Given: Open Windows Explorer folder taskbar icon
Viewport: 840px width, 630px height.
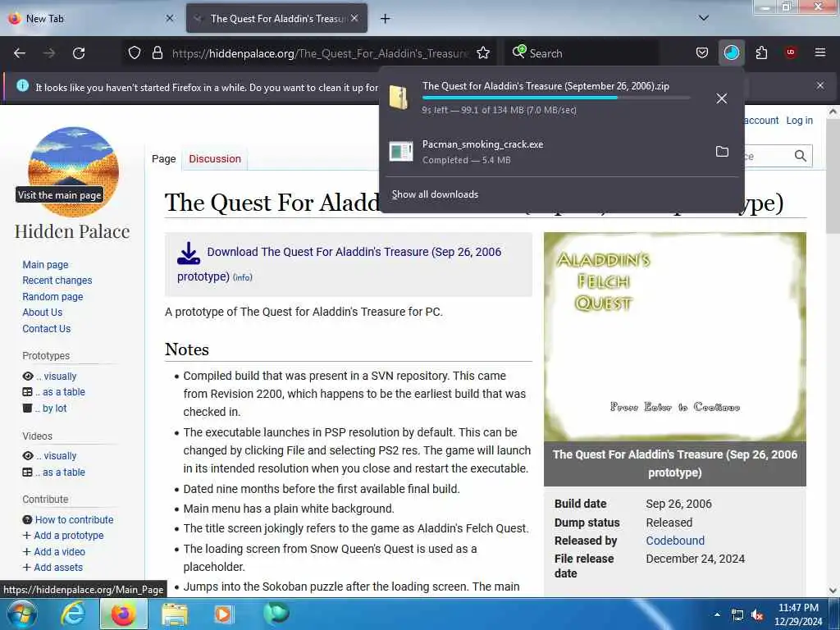Looking at the screenshot, I should click(174, 614).
